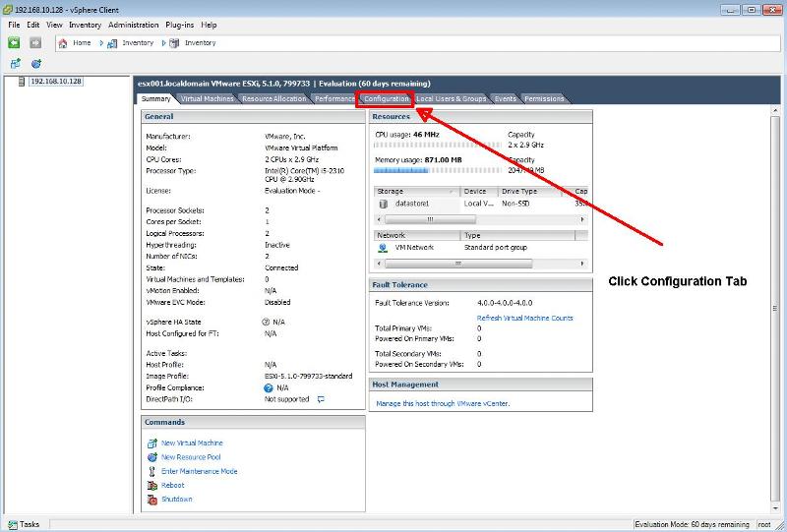Click the New Virtual Machine link

point(192,443)
